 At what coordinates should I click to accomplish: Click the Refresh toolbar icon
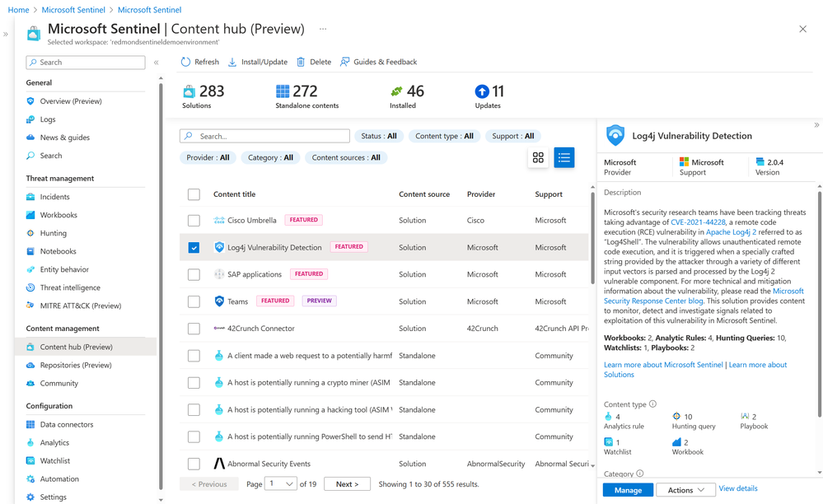click(186, 62)
